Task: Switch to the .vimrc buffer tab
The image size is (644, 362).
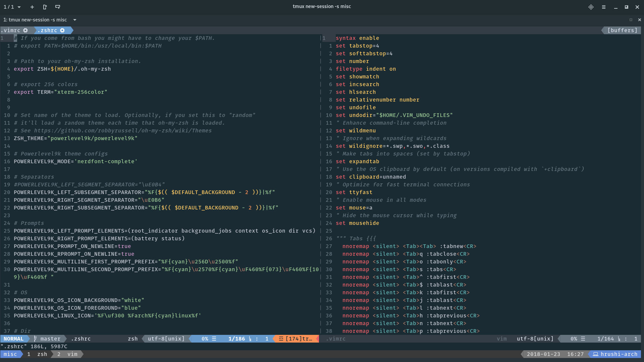Action: coord(11,30)
